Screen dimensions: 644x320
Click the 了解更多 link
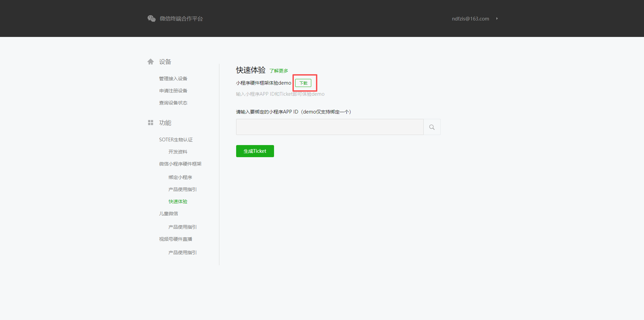click(x=279, y=71)
